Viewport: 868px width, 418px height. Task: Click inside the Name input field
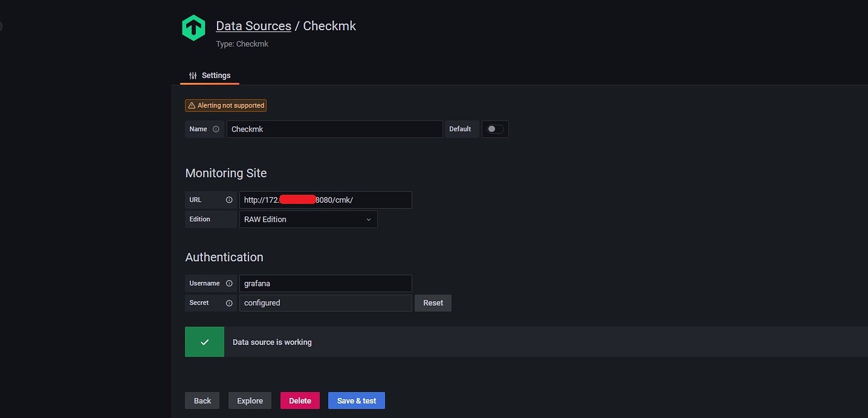[x=333, y=128]
